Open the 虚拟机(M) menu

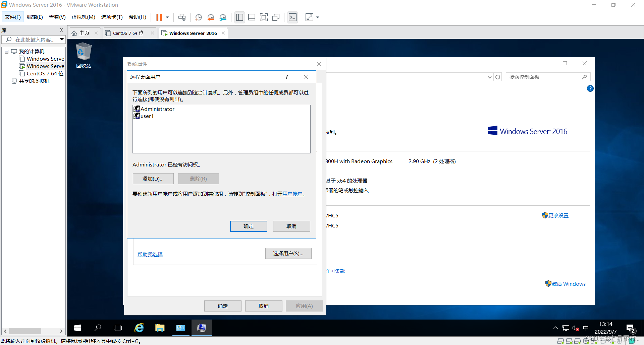pos(84,17)
